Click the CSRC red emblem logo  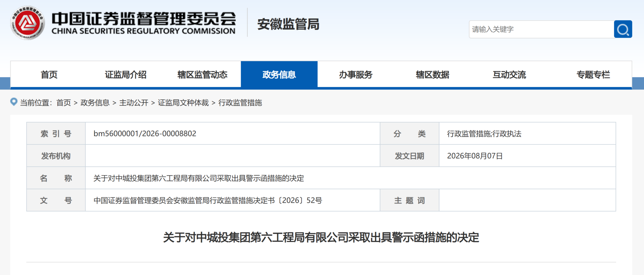(x=28, y=23)
